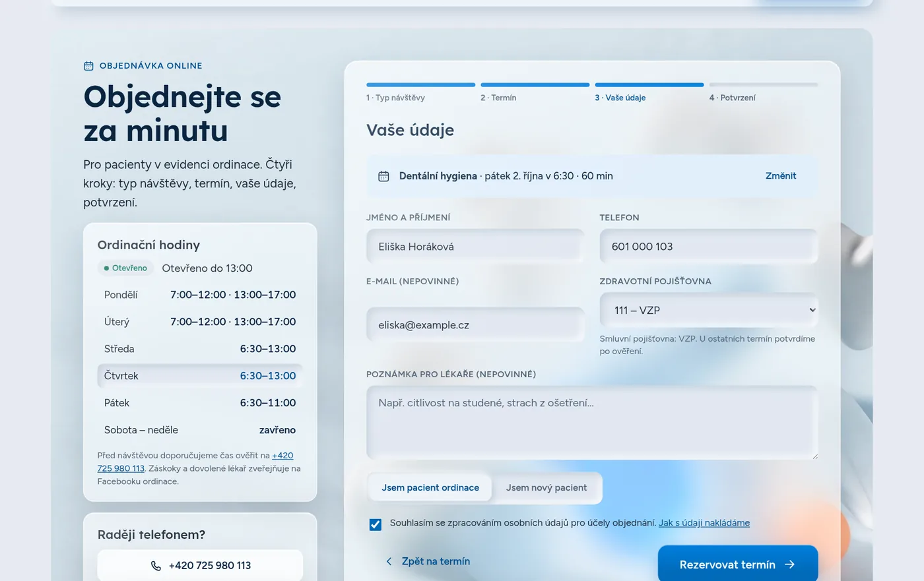Image resolution: width=924 pixels, height=581 pixels.
Task: Open the Jak s údaji nakládáme link
Action: [x=704, y=523]
